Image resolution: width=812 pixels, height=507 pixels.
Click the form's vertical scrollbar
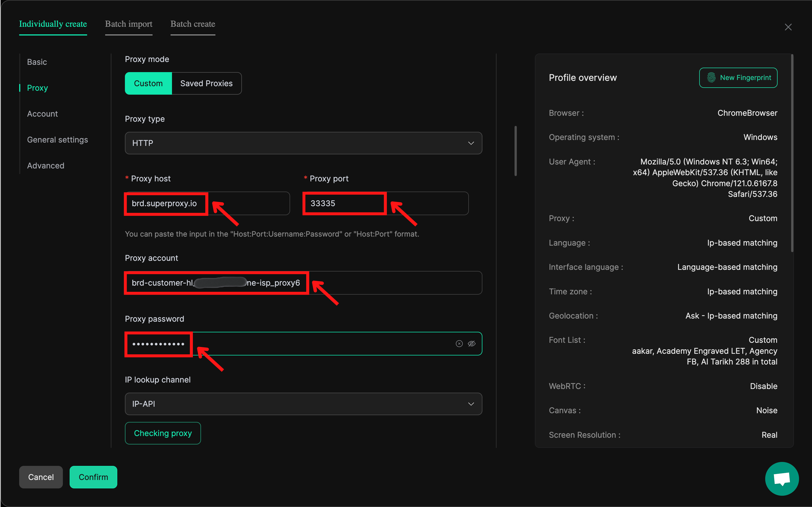[515, 151]
